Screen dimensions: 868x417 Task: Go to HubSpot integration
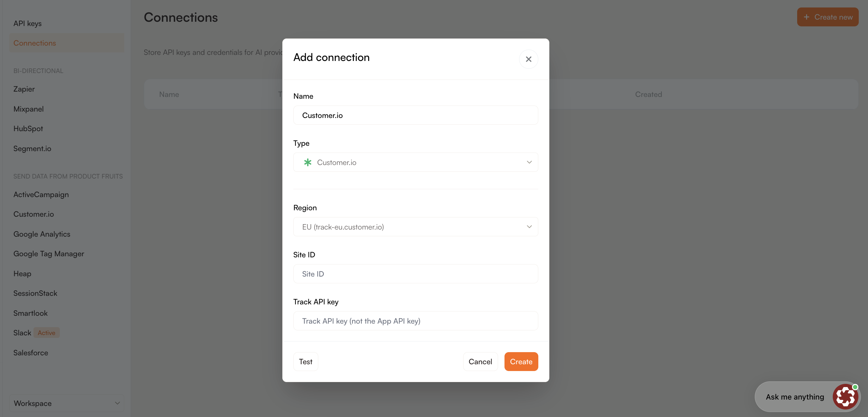[28, 129]
